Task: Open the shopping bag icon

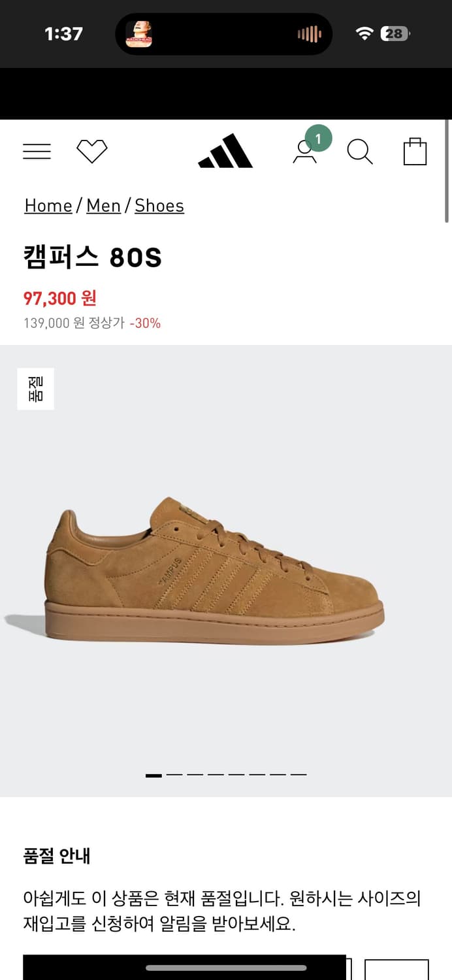Action: (415, 151)
